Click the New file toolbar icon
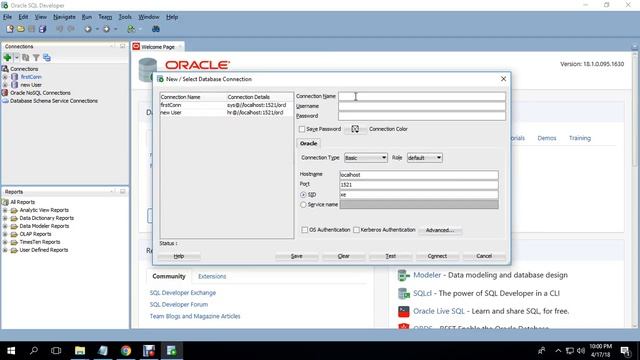 10,29
